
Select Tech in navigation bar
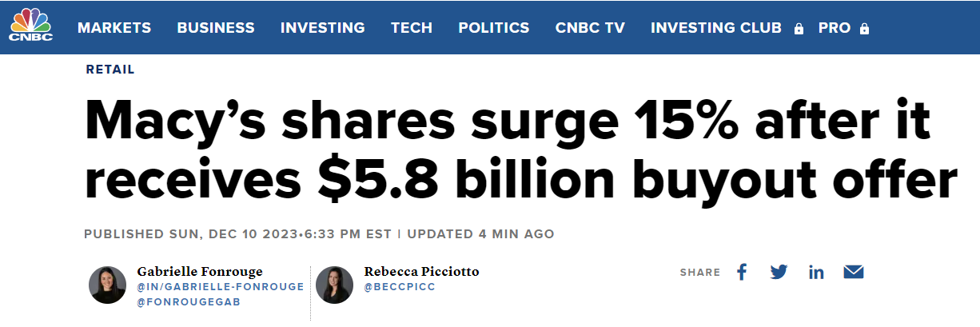click(x=412, y=27)
